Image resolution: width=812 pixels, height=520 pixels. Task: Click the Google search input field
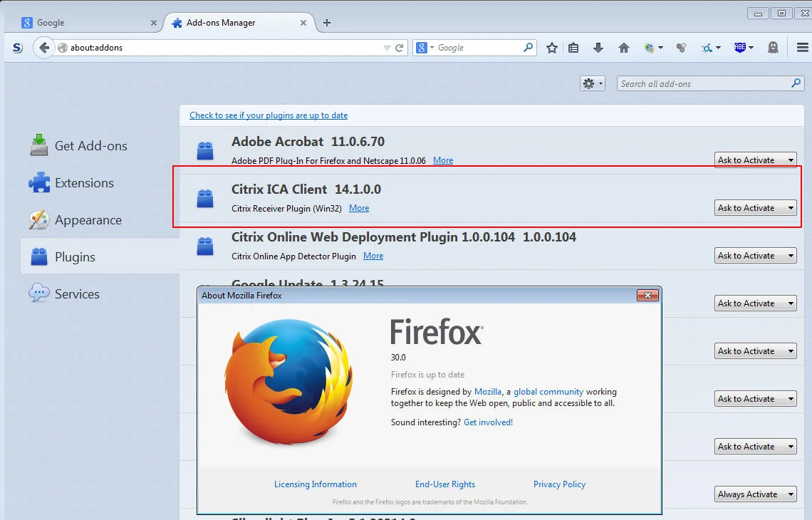[478, 48]
